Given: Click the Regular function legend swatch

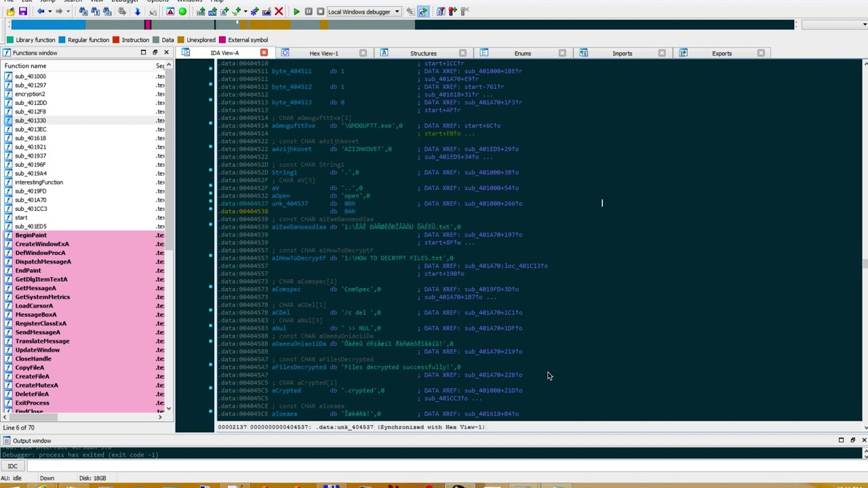Looking at the screenshot, I should pos(62,40).
